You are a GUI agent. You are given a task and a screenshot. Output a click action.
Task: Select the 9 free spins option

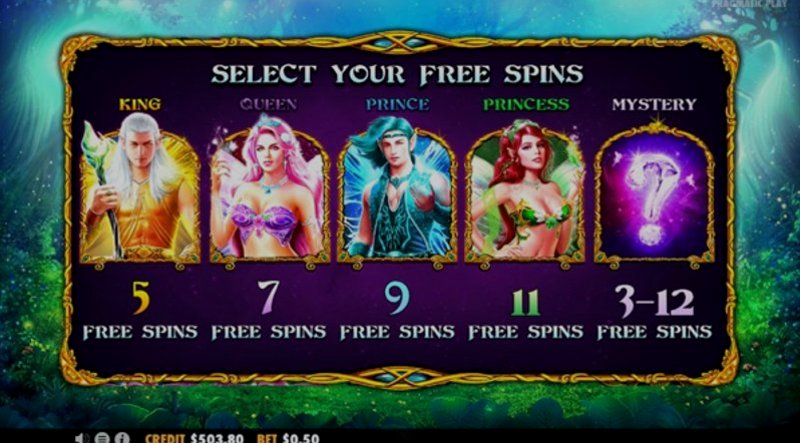coord(397,310)
